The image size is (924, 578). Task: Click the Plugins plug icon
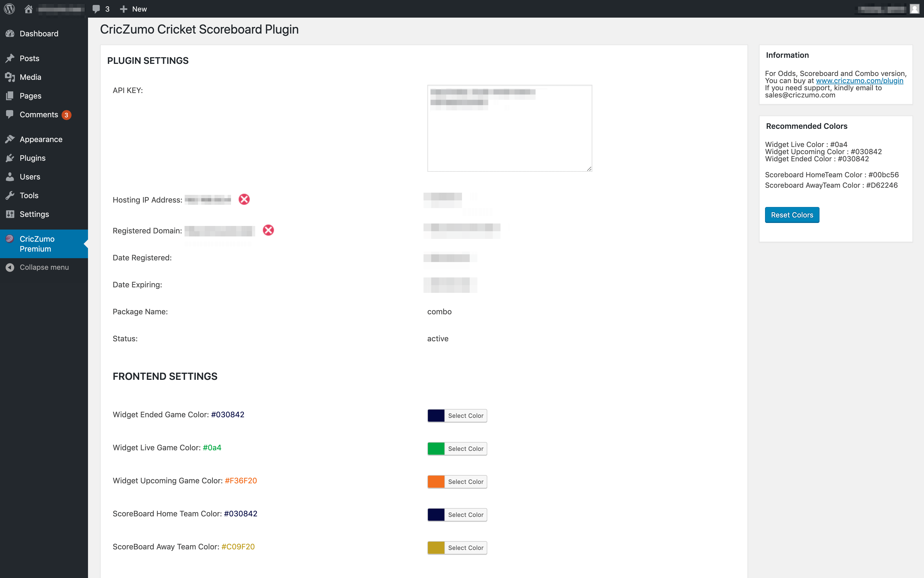point(10,158)
